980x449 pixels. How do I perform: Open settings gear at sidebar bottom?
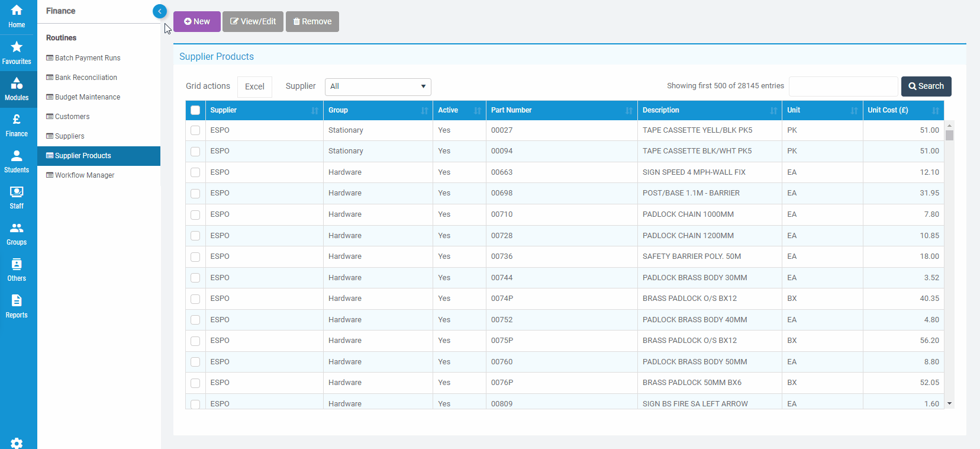pyautogui.click(x=17, y=443)
